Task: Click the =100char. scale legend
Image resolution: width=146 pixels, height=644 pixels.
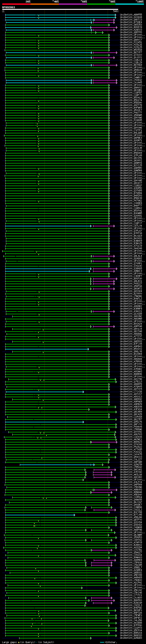Action: (108, 642)
